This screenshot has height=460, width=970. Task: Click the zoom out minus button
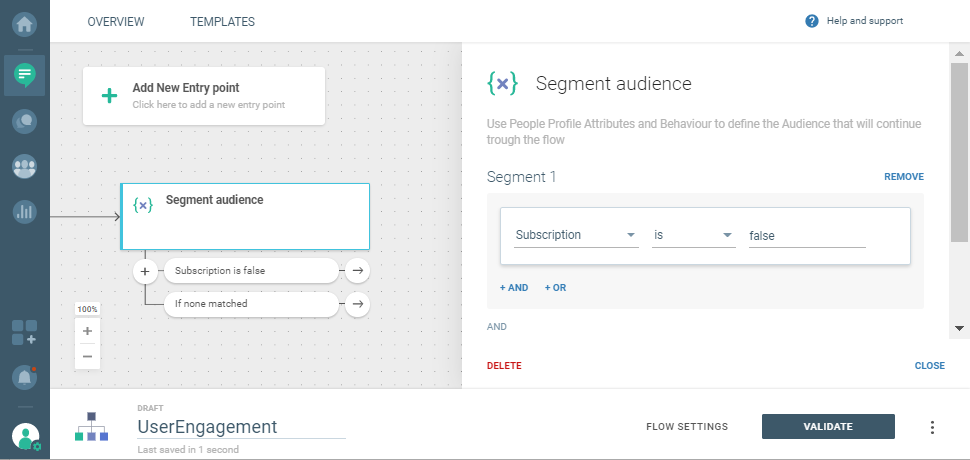(x=87, y=356)
